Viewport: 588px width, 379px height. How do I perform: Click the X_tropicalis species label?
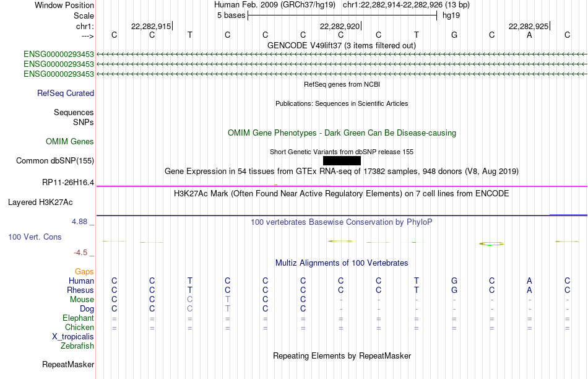point(73,337)
